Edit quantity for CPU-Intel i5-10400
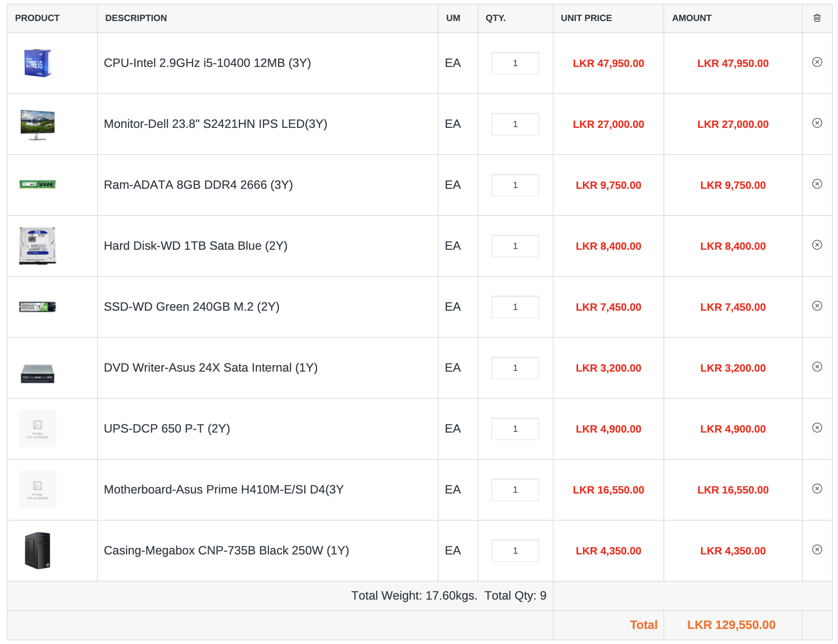Screen dimensions: 838x644 click(x=515, y=63)
